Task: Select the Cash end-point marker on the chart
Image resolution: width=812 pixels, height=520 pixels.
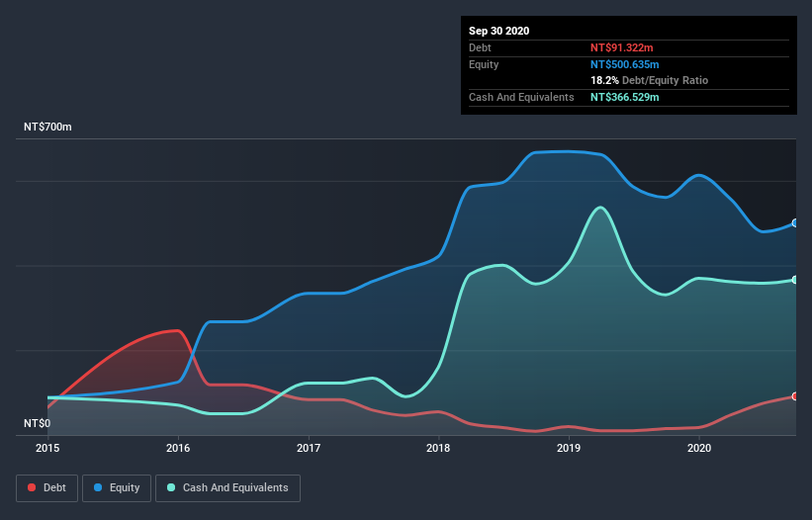Action: pyautogui.click(x=795, y=280)
